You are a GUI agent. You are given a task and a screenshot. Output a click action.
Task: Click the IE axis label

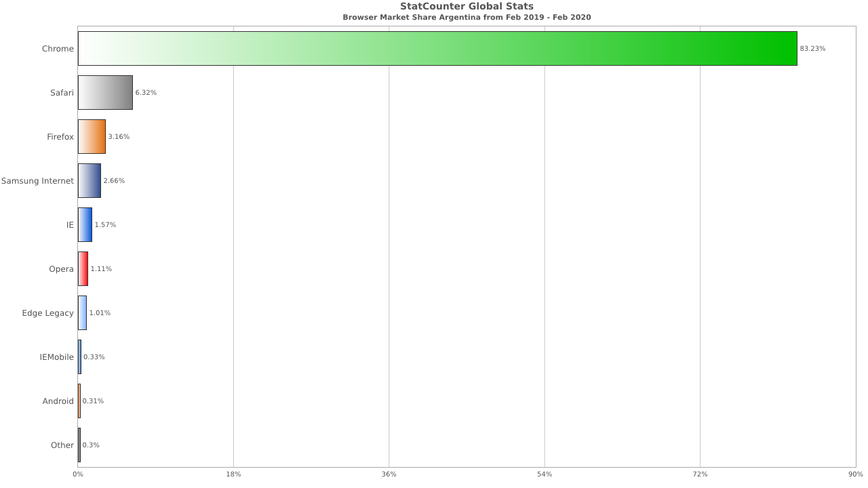70,225
